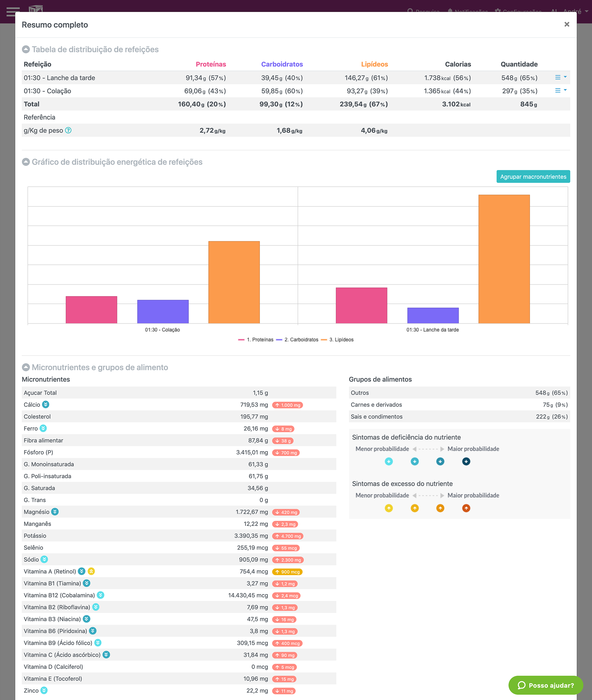Click the darkest deficiency legend icon
The width and height of the screenshot is (592, 700).
point(466,462)
